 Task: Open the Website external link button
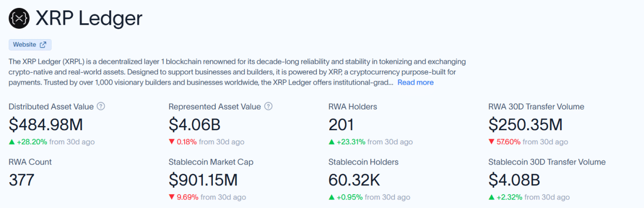coord(30,45)
